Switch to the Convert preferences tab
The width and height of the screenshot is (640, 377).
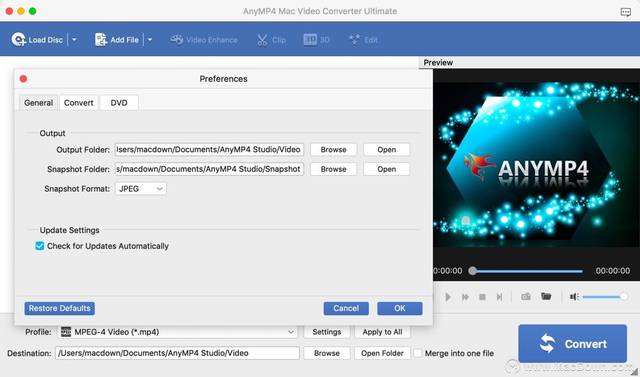79,103
